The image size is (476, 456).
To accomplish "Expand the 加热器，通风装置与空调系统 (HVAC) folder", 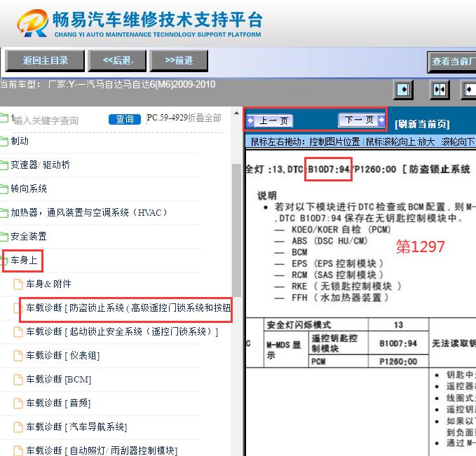I will coord(88,212).
